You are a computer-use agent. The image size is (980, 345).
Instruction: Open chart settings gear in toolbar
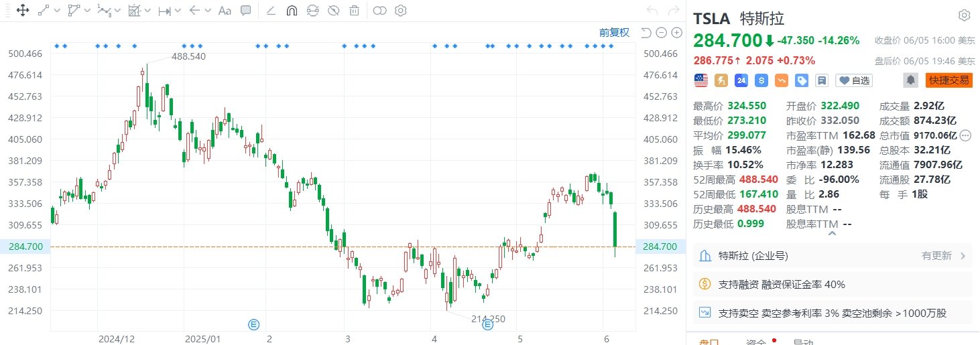pos(401,11)
